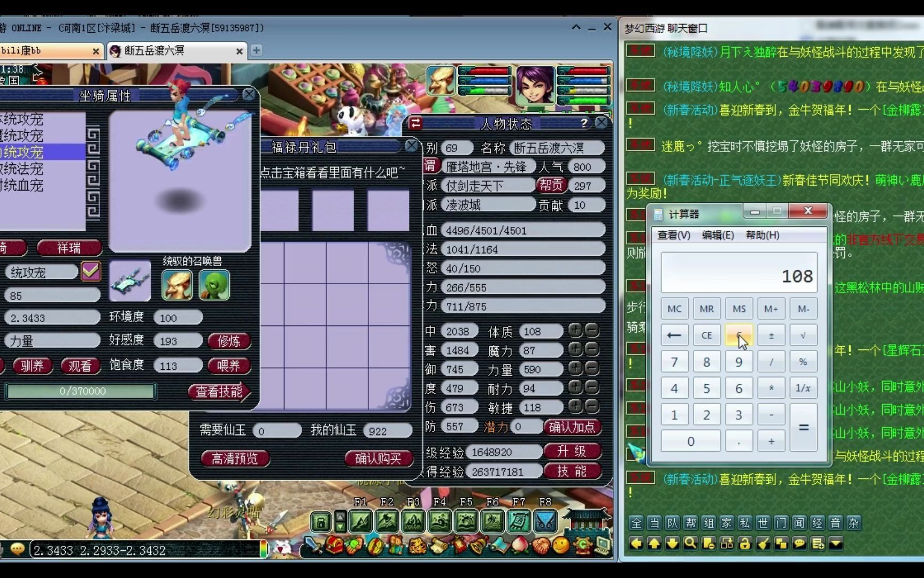Click the sword attack icon in bottom toolbar
The width and height of the screenshot is (924, 578).
313,545
